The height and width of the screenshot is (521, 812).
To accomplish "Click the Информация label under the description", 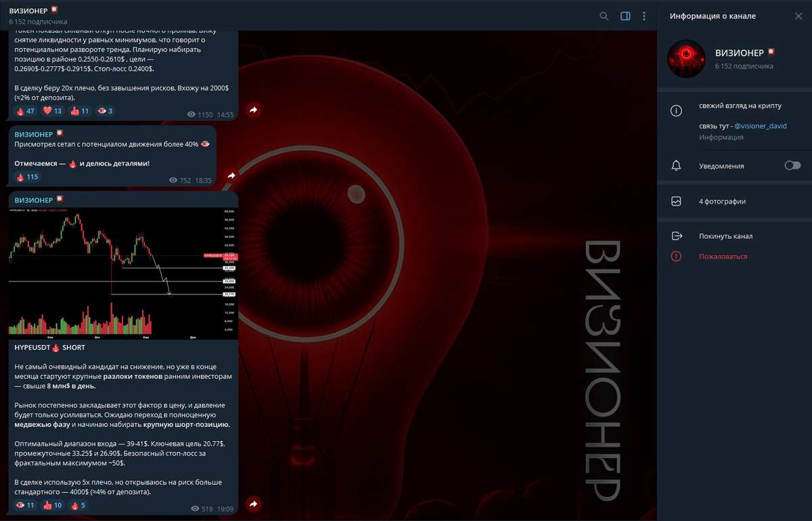I will (x=721, y=137).
